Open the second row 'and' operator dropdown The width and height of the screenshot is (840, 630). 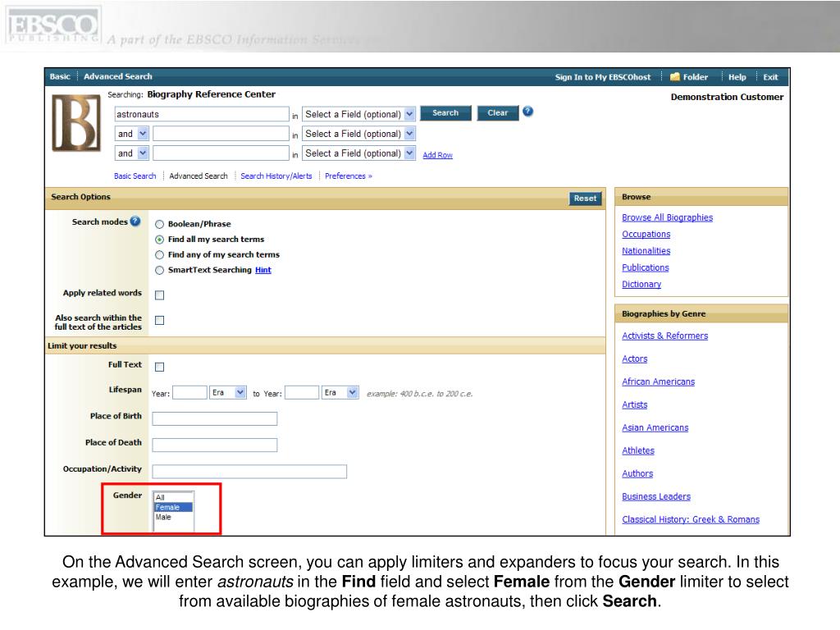click(132, 134)
